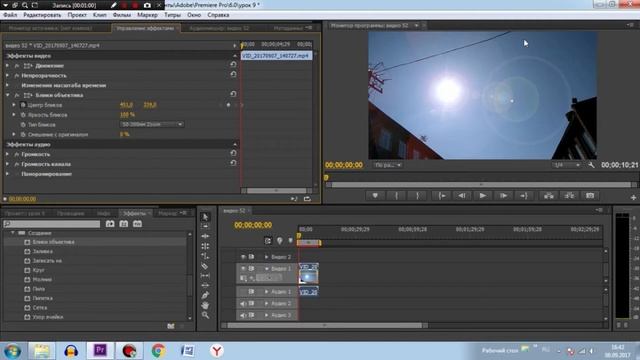Select the Rolling Edit tool
This screenshot has width=640, height=360.
tap(205, 246)
